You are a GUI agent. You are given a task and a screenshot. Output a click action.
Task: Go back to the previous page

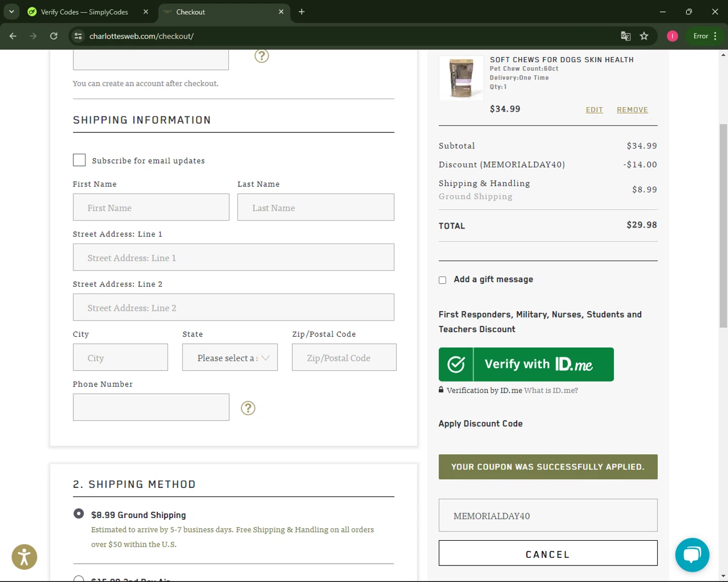[x=13, y=36]
